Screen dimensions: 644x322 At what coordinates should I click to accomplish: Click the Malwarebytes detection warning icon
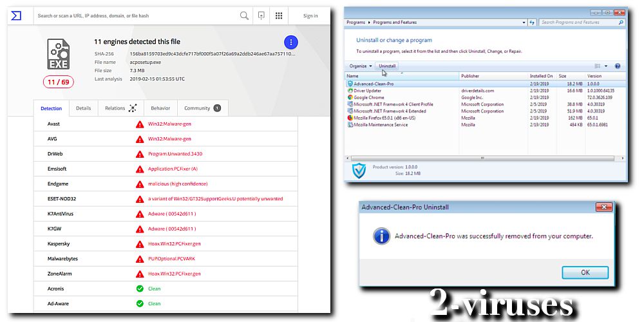[x=140, y=259]
